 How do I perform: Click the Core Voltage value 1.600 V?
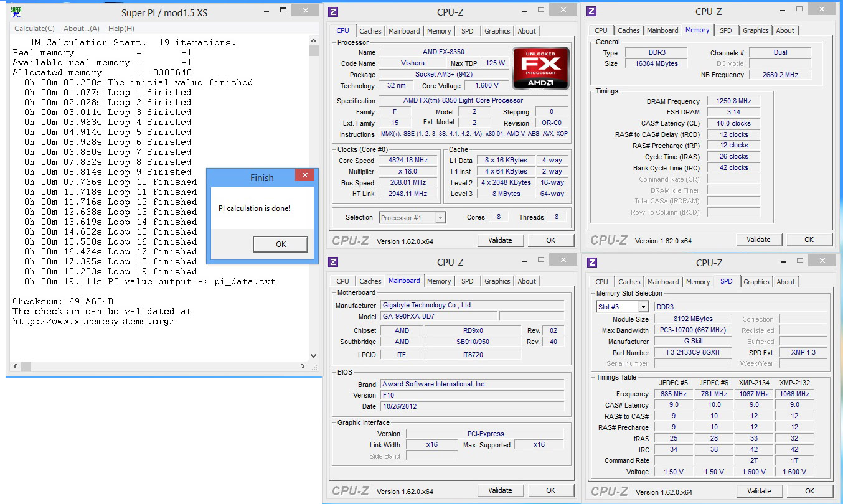486,85
